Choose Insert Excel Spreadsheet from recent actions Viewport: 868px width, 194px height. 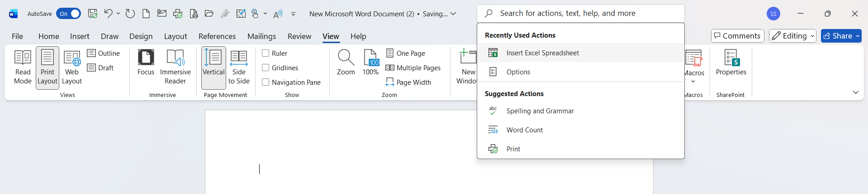click(542, 53)
